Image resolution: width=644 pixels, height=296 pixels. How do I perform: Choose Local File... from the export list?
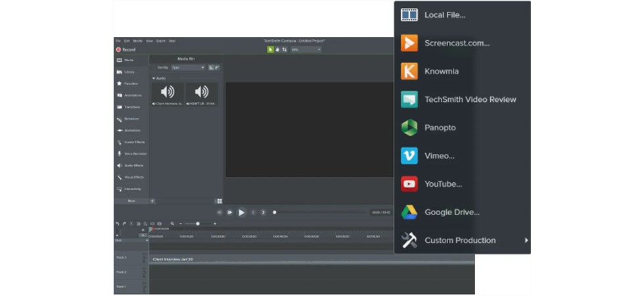coord(463,15)
